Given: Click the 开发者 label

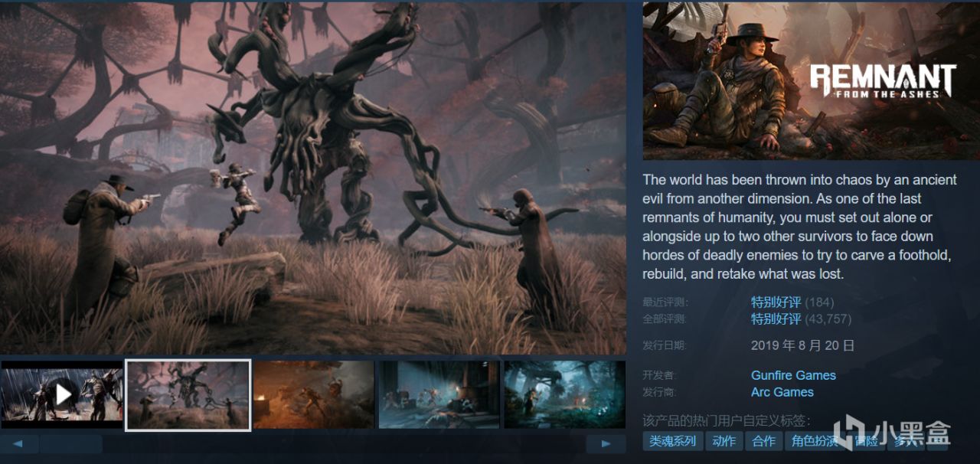Looking at the screenshot, I should (x=660, y=376).
